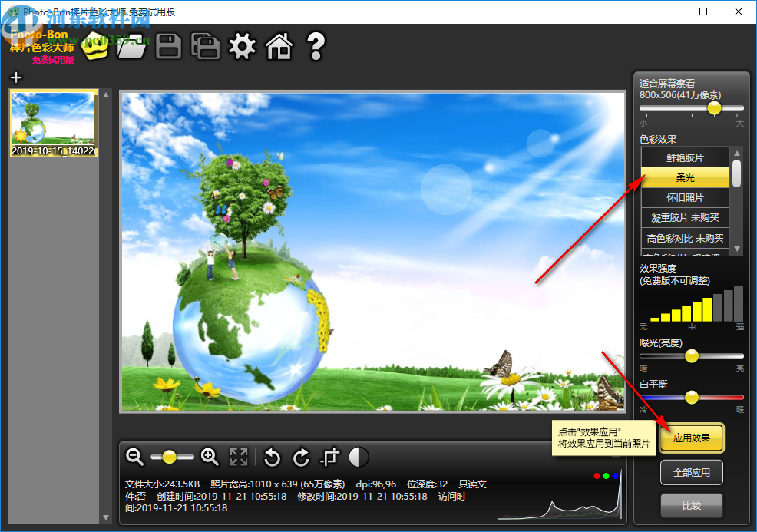Choose 高色彩对比 未购买 effect
The width and height of the screenshot is (757, 532).
685,238
